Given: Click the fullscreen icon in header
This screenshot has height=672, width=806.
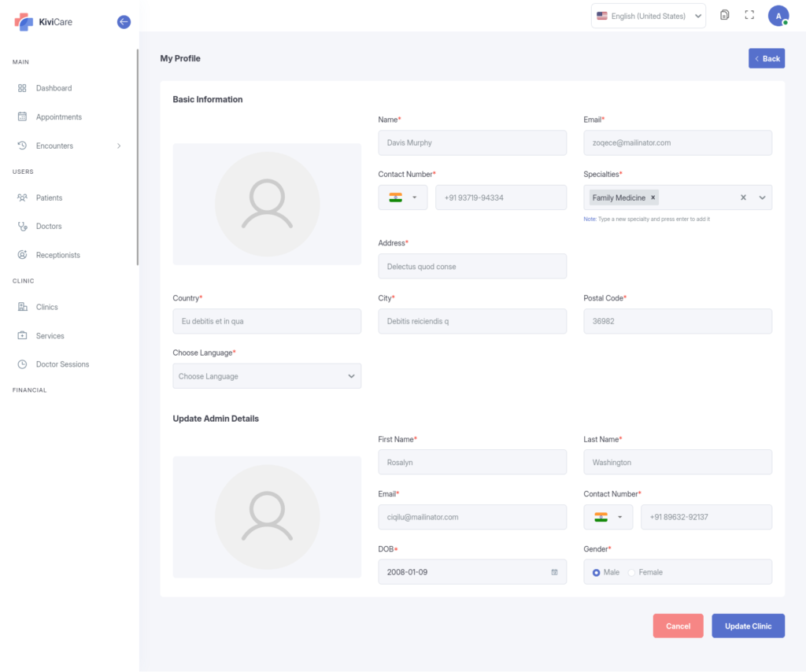Looking at the screenshot, I should coord(749,16).
